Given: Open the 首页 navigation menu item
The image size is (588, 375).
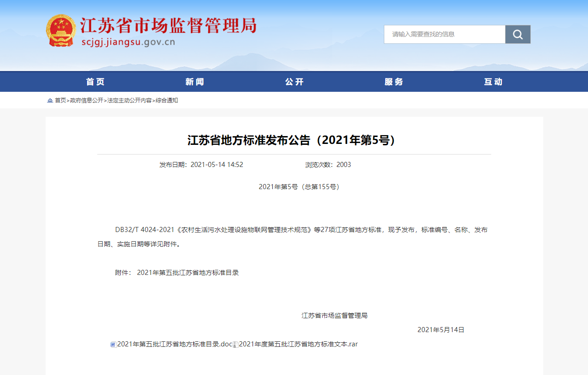Looking at the screenshot, I should pos(95,82).
